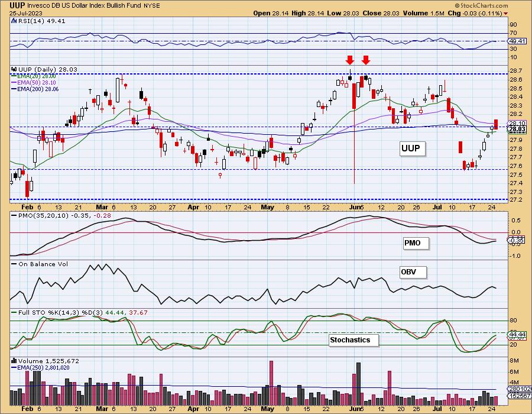Click the fund name Invesco DB US Dollar Index Bullish Fund
The height and width of the screenshot is (414, 532).
coord(85,6)
